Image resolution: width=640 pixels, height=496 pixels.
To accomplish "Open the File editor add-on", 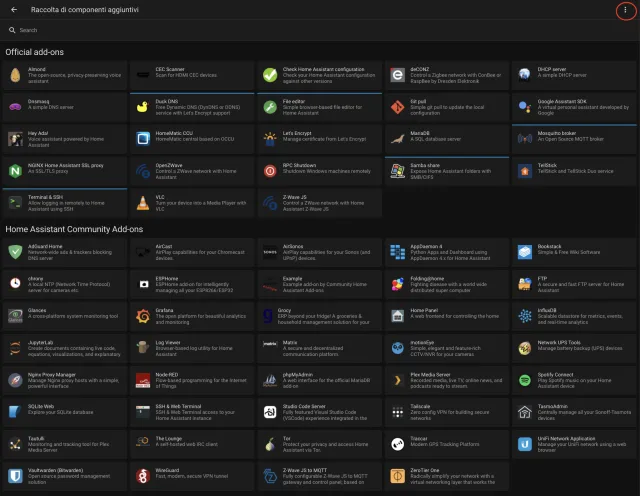I will (x=318, y=105).
